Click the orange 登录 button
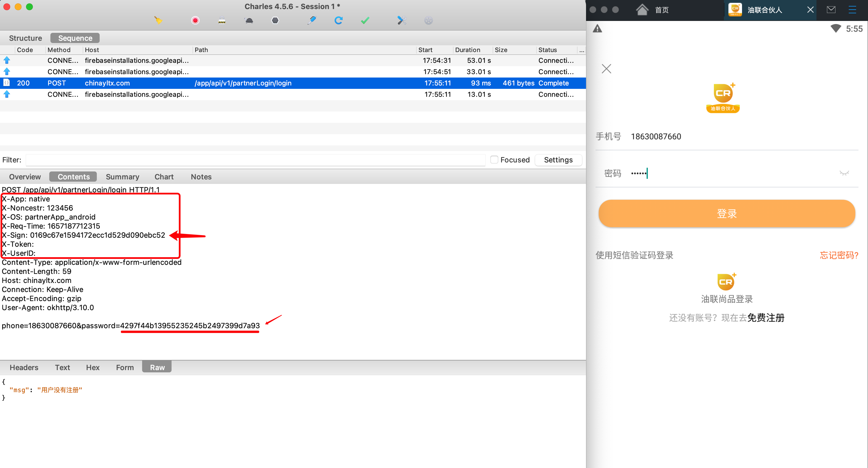Screen dimensions: 868x468 726,213
